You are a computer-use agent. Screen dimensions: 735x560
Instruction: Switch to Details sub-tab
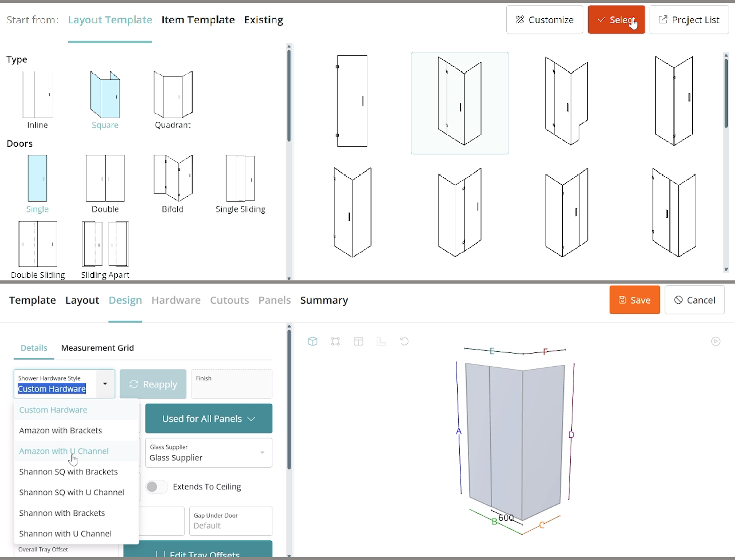tap(34, 348)
